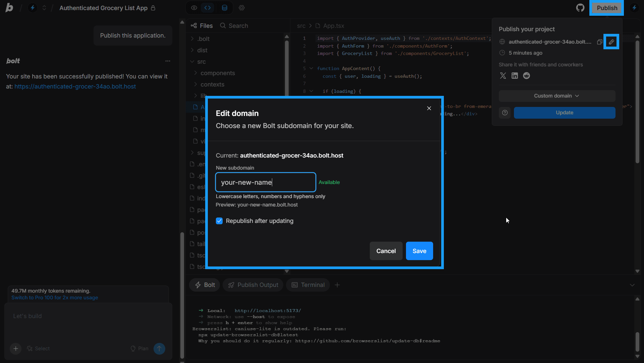Copy the published site URL
This screenshot has width=644, height=363.
tap(600, 42)
